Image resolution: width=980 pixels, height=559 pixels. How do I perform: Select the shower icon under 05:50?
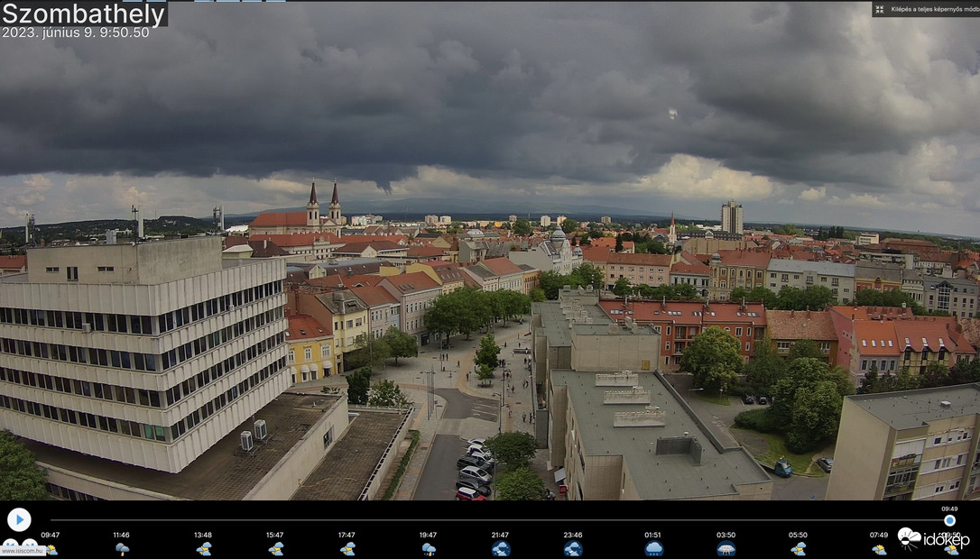pos(798,547)
